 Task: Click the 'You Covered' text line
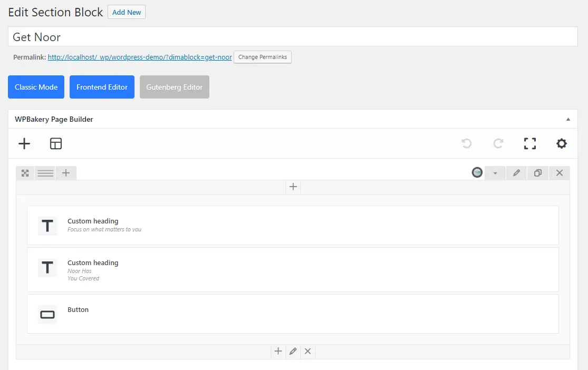click(83, 278)
